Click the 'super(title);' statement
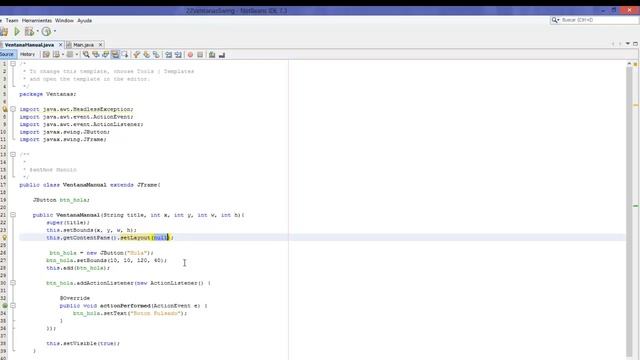The image size is (640, 360). click(68, 222)
